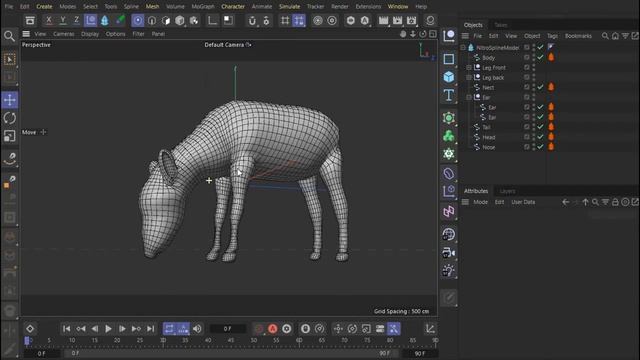Open the search magnifier in the left toolbar

click(x=9, y=36)
